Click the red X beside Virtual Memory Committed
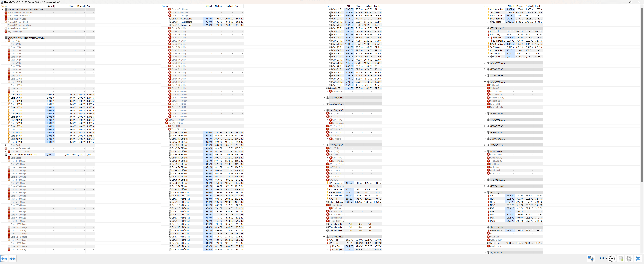The image size is (644, 264). tap(6, 13)
